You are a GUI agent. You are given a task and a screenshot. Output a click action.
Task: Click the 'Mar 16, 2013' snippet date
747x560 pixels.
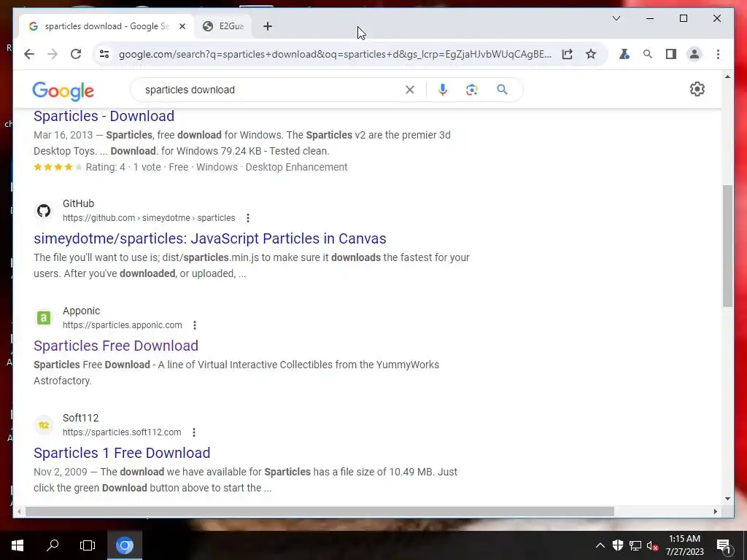(x=63, y=135)
